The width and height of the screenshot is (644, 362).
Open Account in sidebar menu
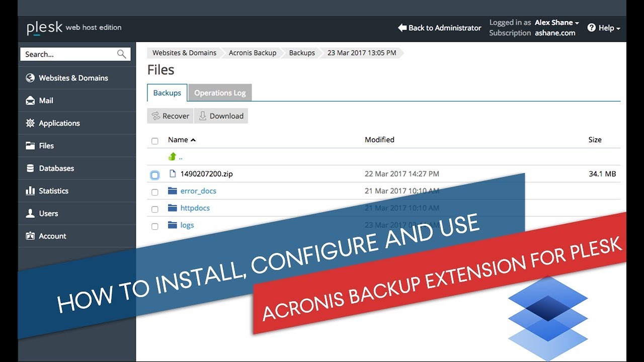pos(77,236)
